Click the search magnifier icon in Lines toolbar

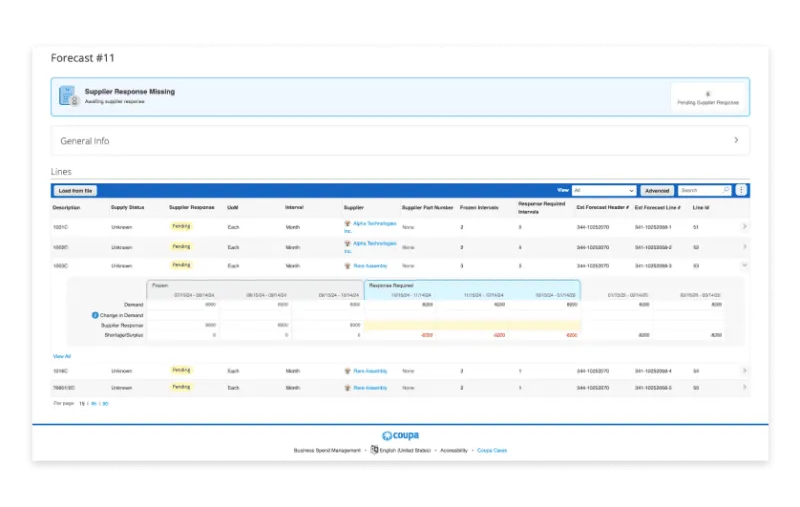(x=726, y=190)
